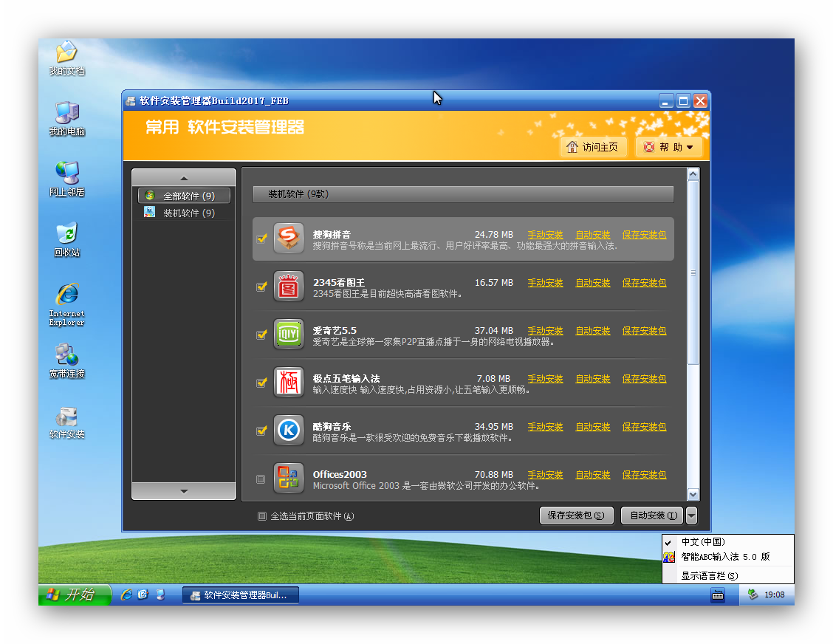Click 自动安装 link for 2345看图王

pyautogui.click(x=593, y=283)
